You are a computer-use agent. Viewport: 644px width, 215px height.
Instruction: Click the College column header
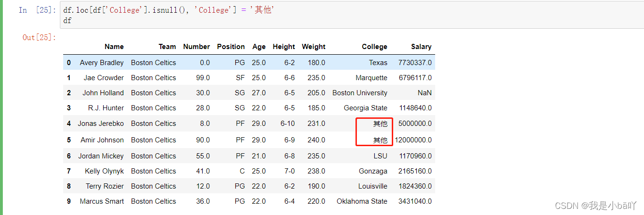(x=375, y=47)
